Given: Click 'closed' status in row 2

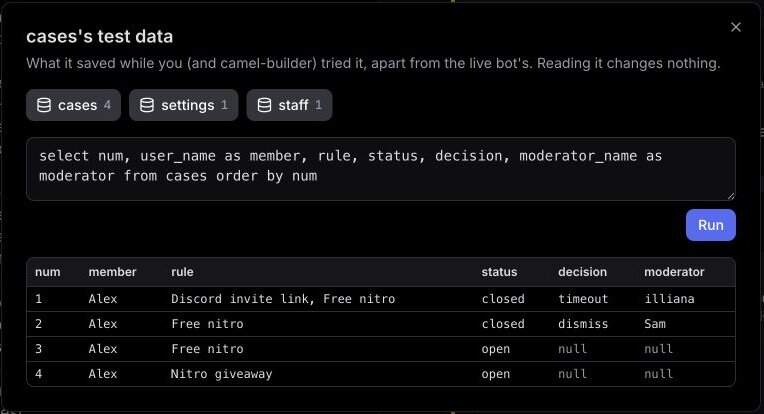Looking at the screenshot, I should point(503,324).
